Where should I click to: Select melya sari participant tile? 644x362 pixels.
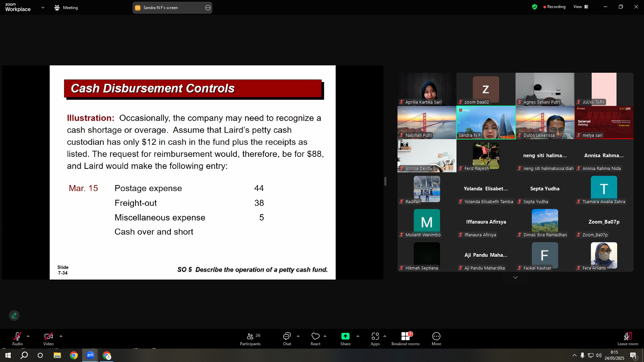click(x=604, y=122)
